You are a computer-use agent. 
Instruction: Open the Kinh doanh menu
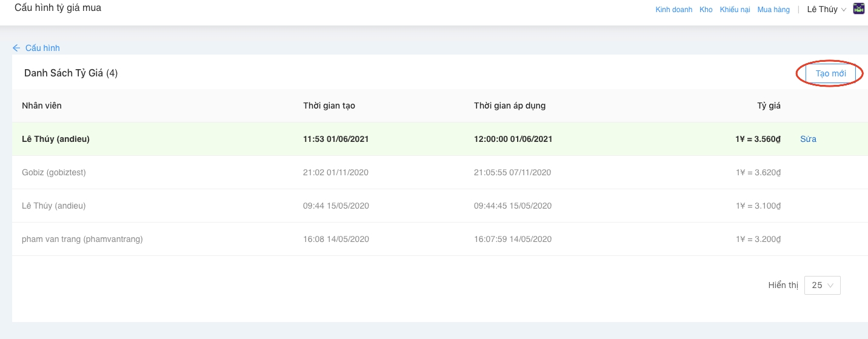pos(673,10)
